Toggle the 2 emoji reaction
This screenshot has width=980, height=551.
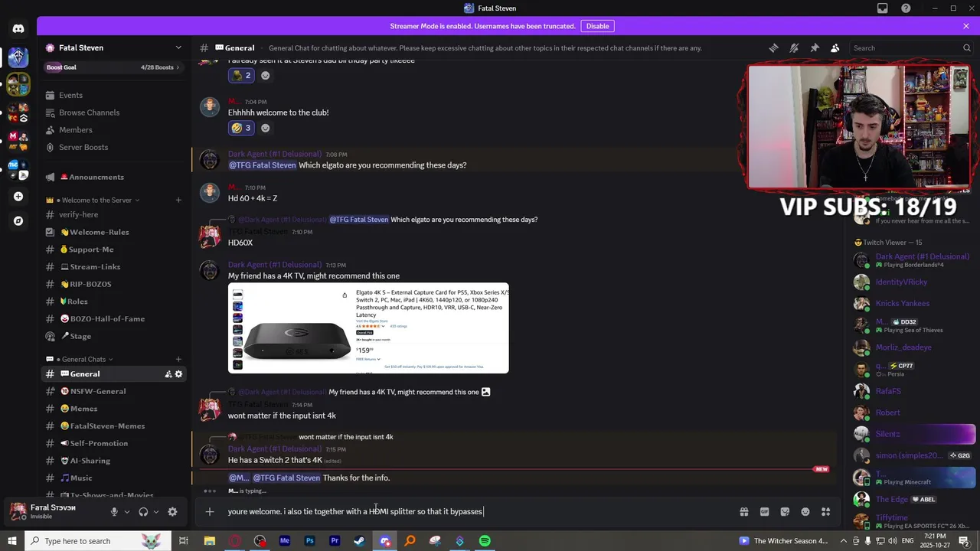[x=241, y=75]
